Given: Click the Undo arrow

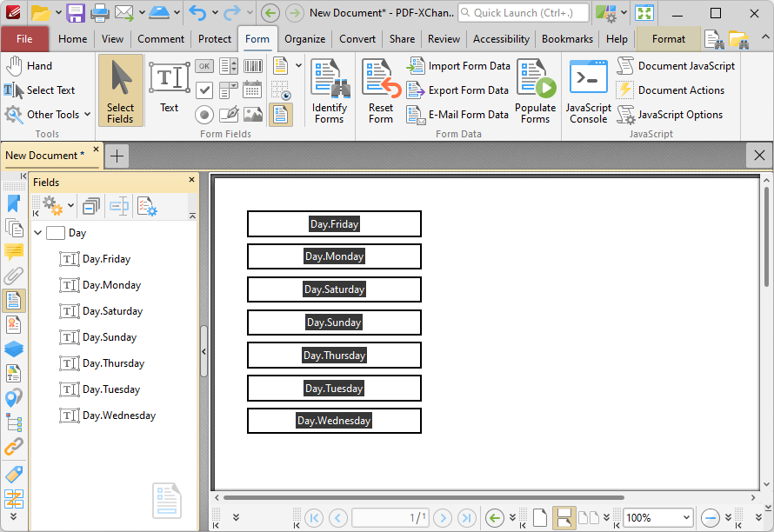Looking at the screenshot, I should click(197, 13).
